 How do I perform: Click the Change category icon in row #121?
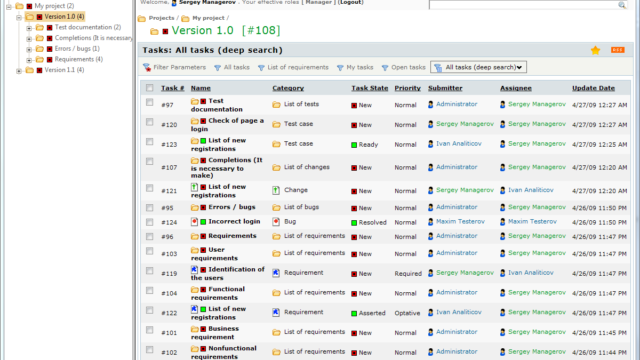point(276,190)
